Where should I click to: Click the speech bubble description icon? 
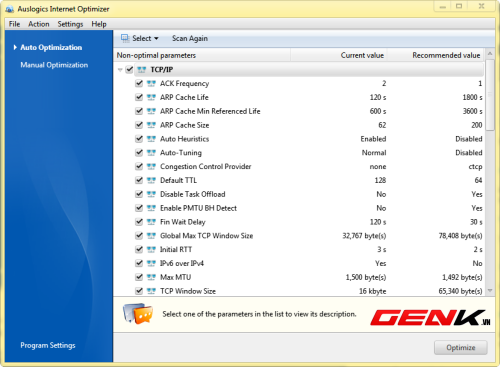(x=138, y=313)
